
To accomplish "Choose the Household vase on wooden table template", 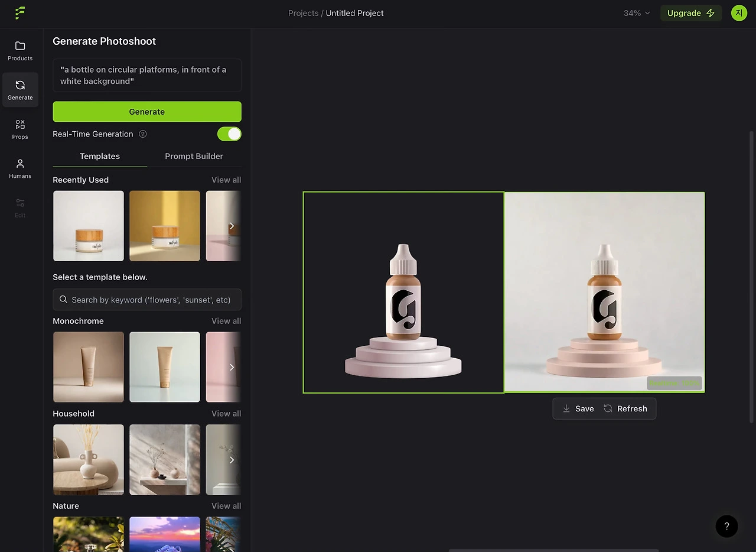I will (89, 460).
